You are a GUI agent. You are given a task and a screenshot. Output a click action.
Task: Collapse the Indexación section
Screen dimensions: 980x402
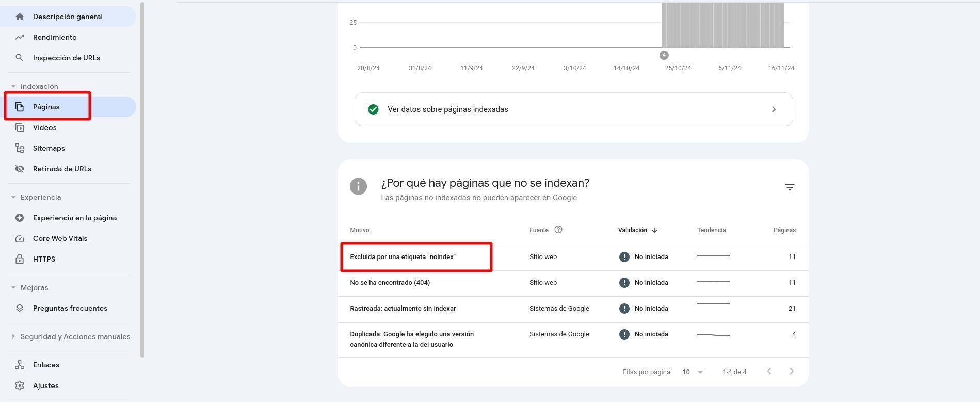(13, 86)
